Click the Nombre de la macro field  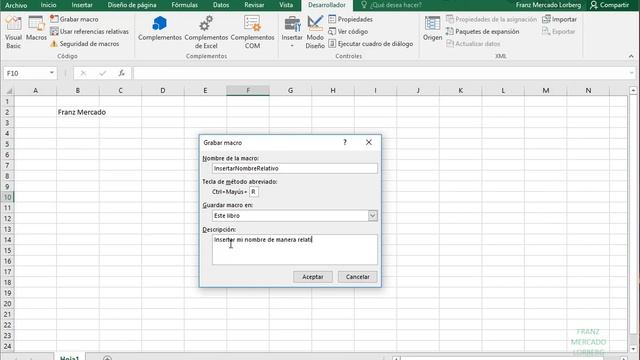coord(295,168)
